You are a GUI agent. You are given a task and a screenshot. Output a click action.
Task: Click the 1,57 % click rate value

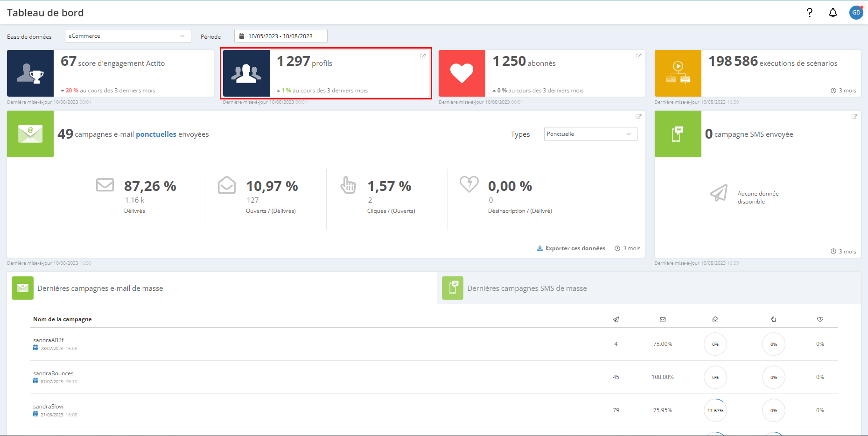pos(389,186)
